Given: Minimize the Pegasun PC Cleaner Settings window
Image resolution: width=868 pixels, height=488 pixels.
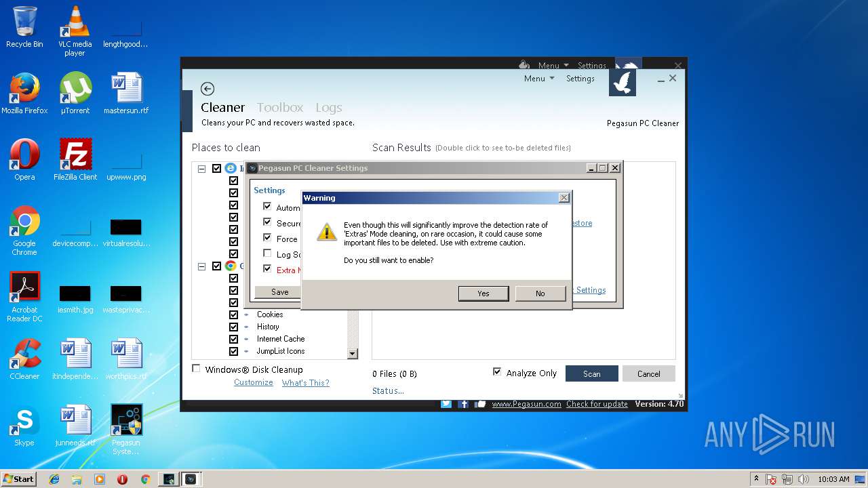Looking at the screenshot, I should 591,168.
